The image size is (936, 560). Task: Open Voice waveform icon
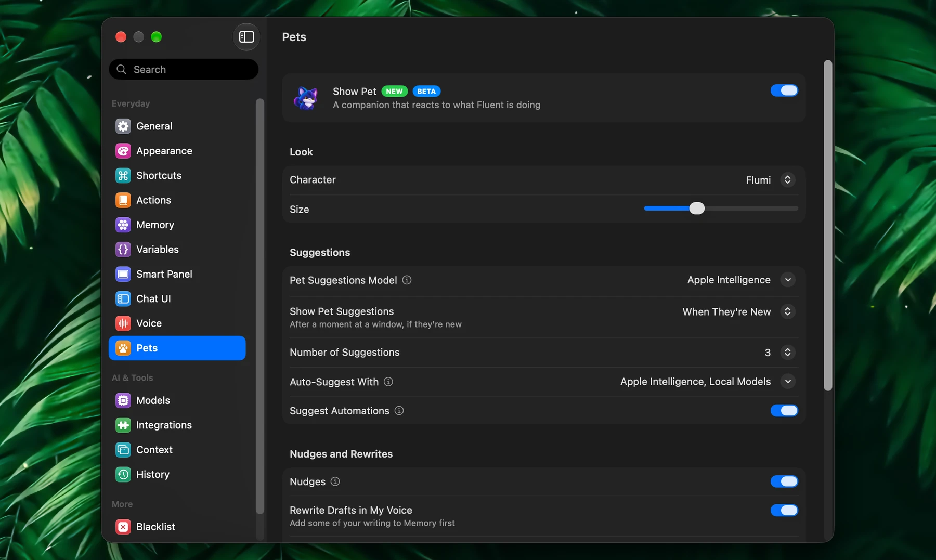point(123,323)
